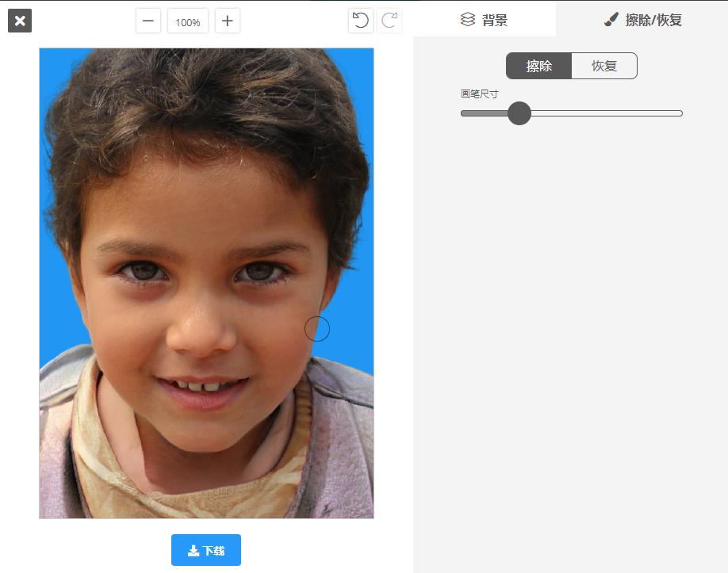Viewport: 728px width, 573px height.
Task: Switch to the 背景 tab
Action: (x=485, y=20)
